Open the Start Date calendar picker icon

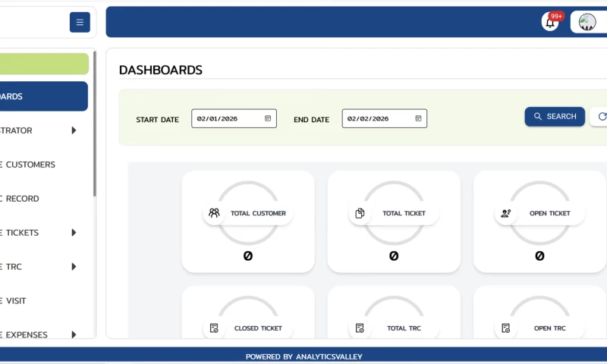click(268, 118)
